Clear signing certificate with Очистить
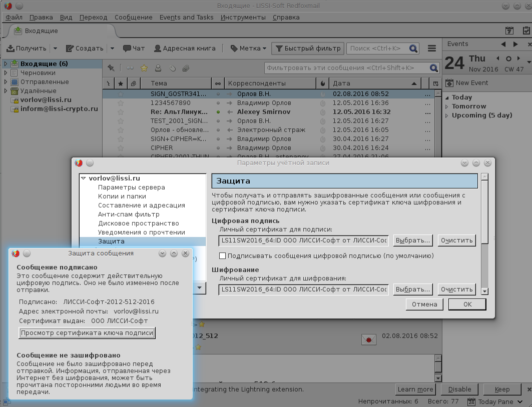The height and width of the screenshot is (407, 532). point(456,240)
